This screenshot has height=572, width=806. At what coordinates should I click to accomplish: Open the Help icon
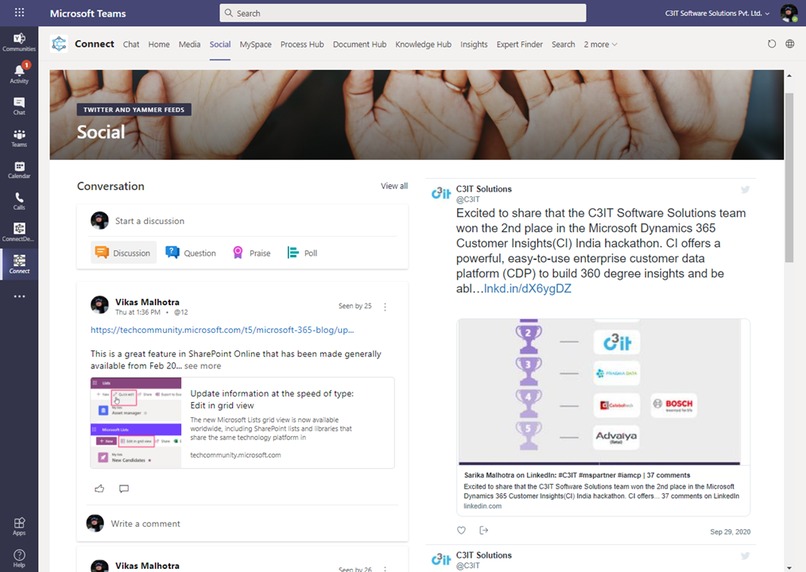[x=19, y=558]
